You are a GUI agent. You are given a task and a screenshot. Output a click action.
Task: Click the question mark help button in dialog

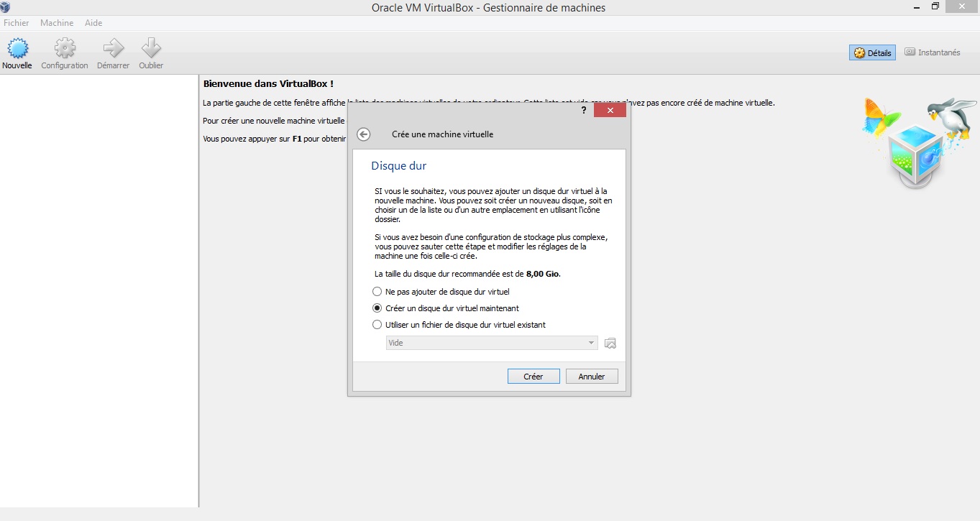click(x=585, y=110)
